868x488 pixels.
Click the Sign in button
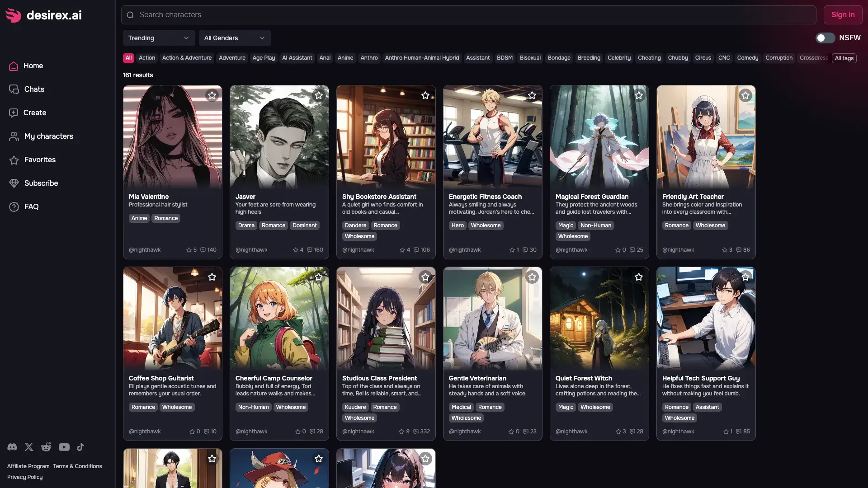[x=843, y=14]
